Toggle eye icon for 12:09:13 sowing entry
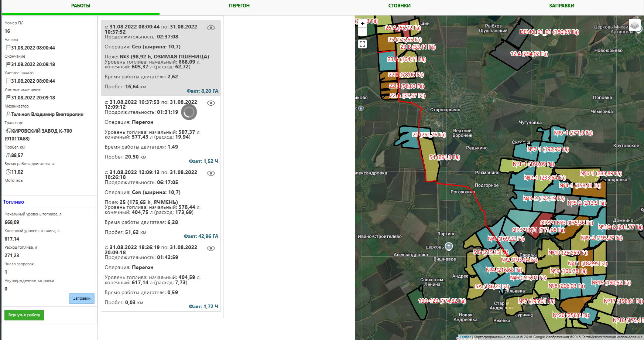644x340 pixels. pos(211,173)
